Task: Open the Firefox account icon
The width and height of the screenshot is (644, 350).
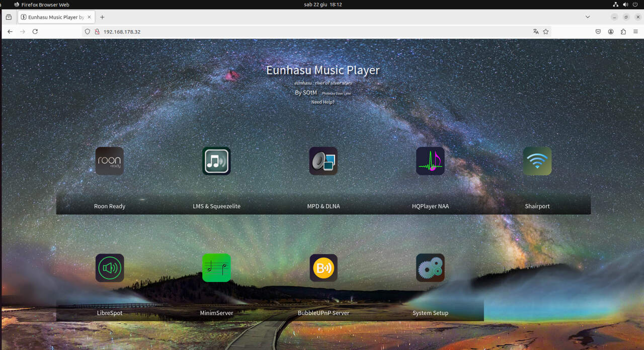Action: (611, 31)
